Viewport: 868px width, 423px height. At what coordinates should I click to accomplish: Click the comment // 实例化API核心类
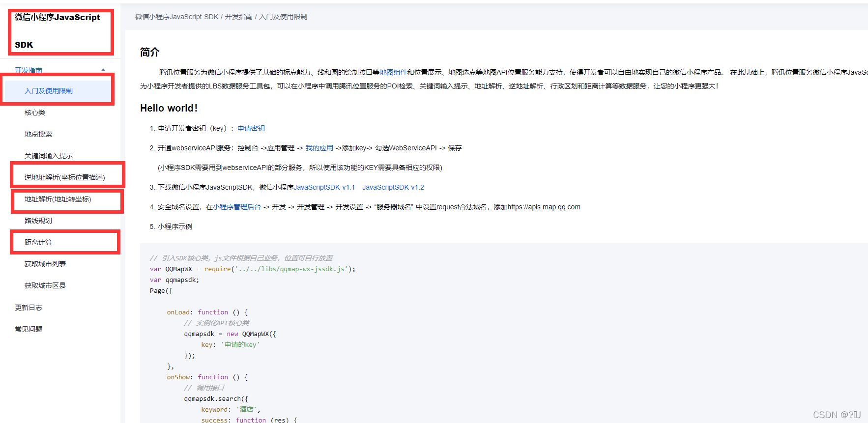[217, 323]
